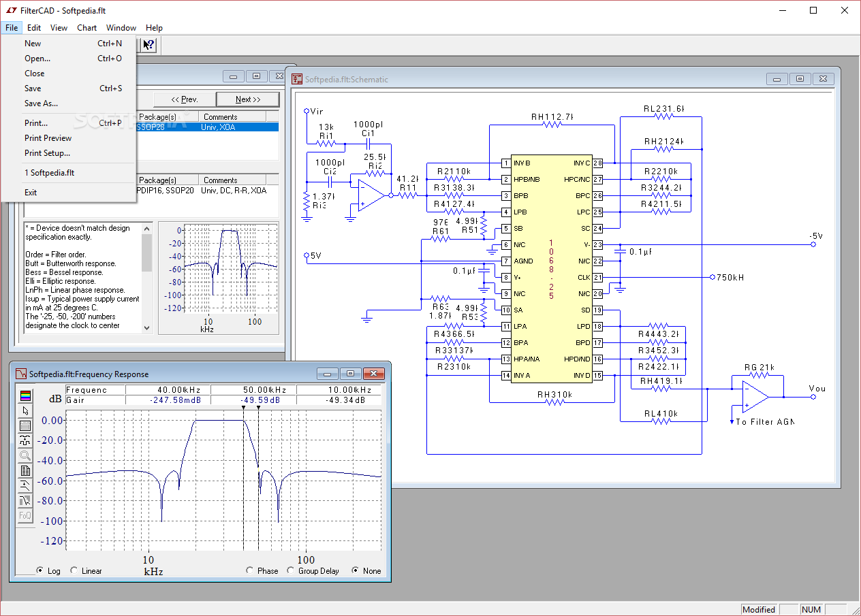Choose Open... from the File menu
The width and height of the screenshot is (861, 616).
(69, 59)
